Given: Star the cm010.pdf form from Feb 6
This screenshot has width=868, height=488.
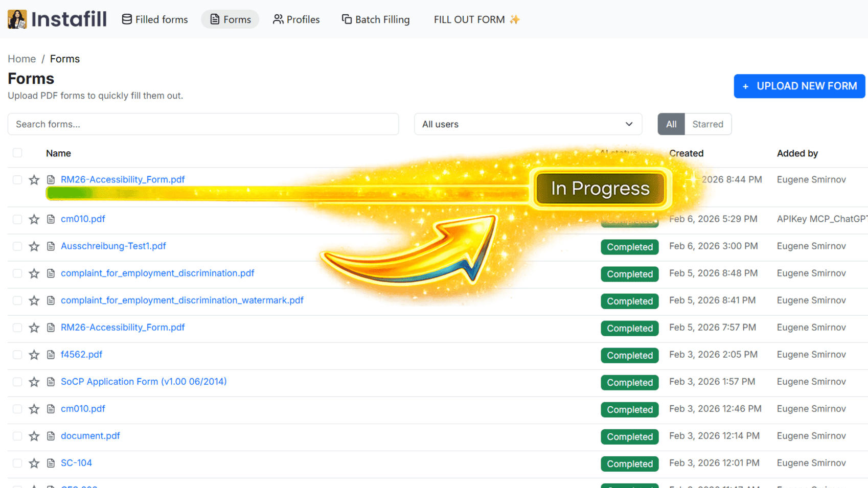Looking at the screenshot, I should (x=34, y=219).
